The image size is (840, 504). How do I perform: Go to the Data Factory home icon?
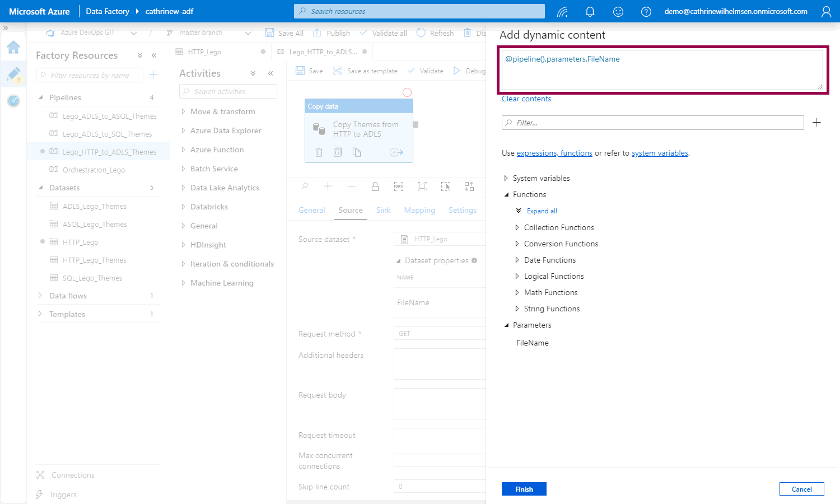coord(13,47)
